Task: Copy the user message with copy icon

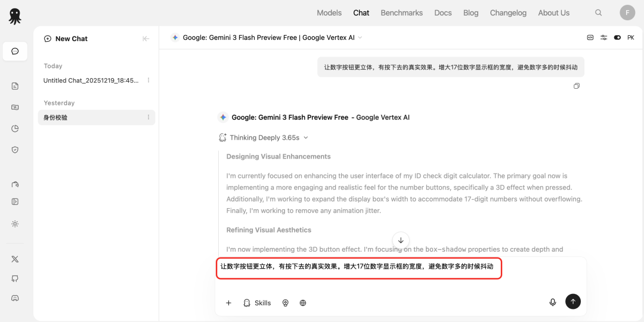Action: [x=577, y=86]
